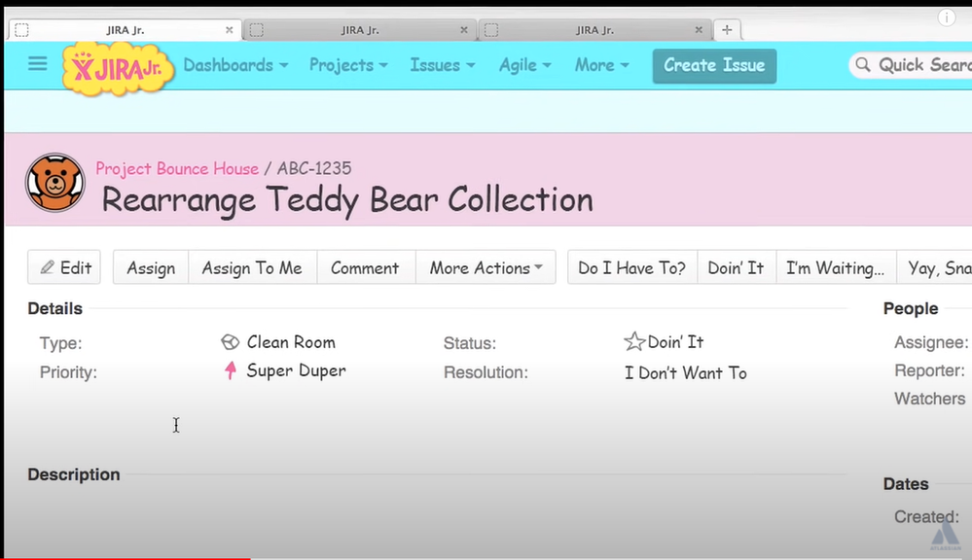This screenshot has height=560, width=972.
Task: Click the Edit button
Action: click(x=64, y=267)
